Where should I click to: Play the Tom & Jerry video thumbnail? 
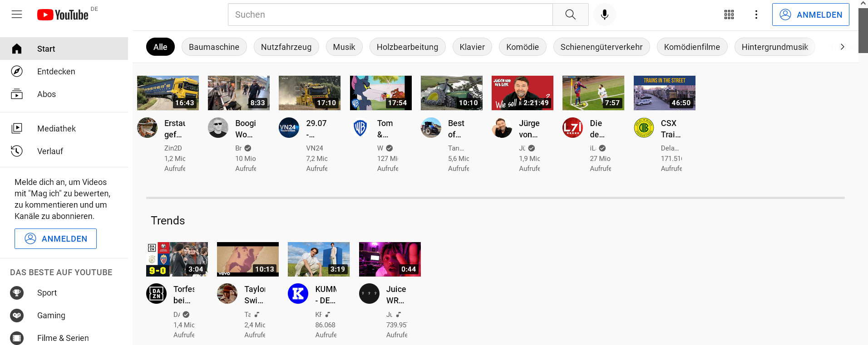tap(380, 93)
